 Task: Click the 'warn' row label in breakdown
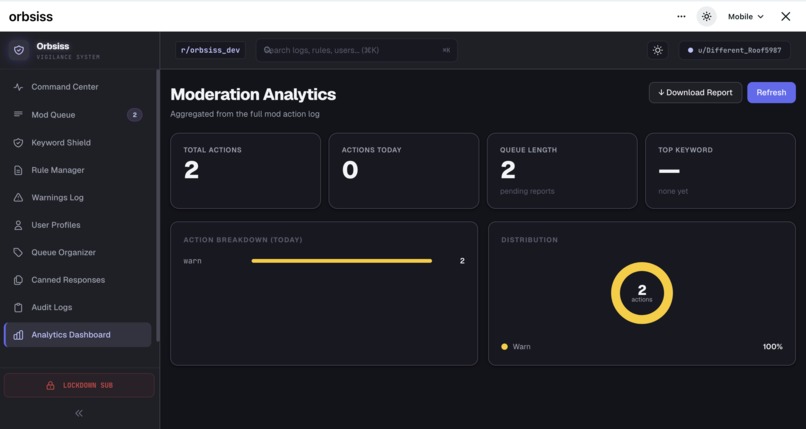(192, 261)
